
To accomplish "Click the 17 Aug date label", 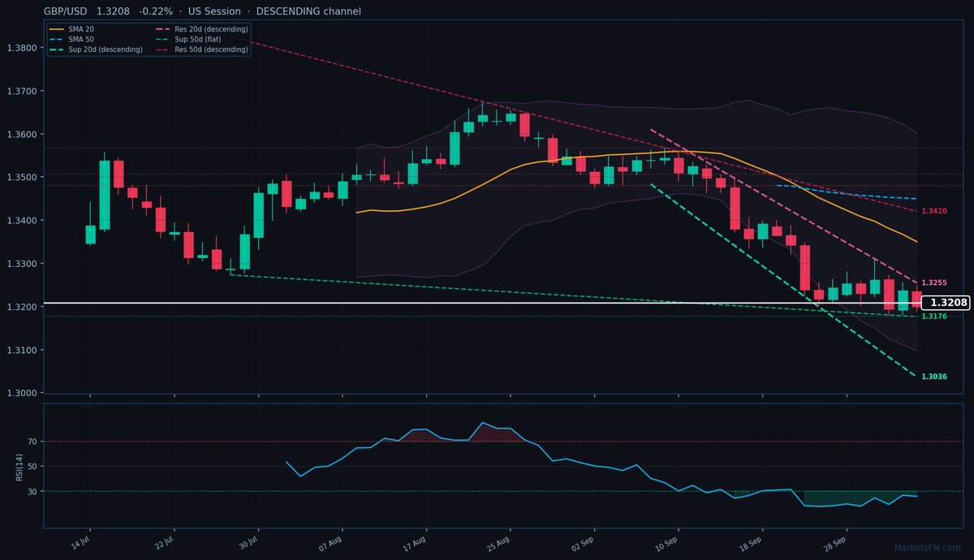I will coord(416,543).
